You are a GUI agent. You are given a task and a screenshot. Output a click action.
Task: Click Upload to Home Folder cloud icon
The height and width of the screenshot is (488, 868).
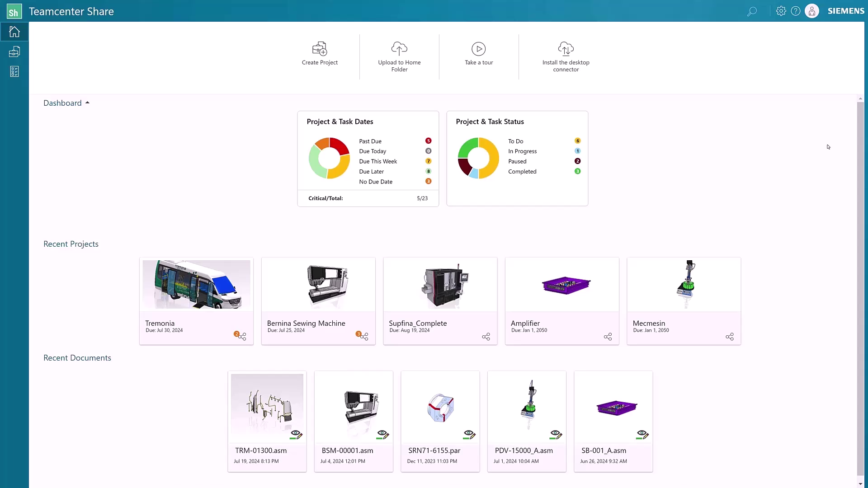pos(399,48)
